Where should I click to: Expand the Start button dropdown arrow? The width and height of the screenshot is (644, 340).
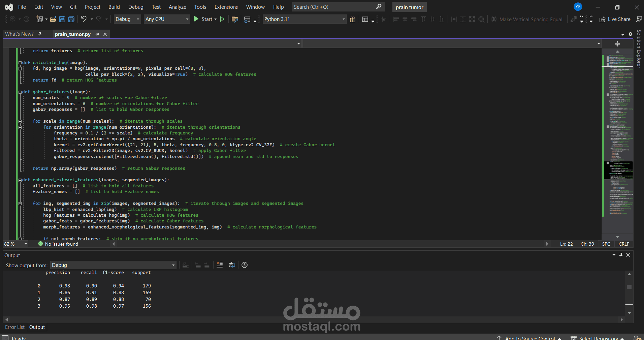click(x=216, y=19)
